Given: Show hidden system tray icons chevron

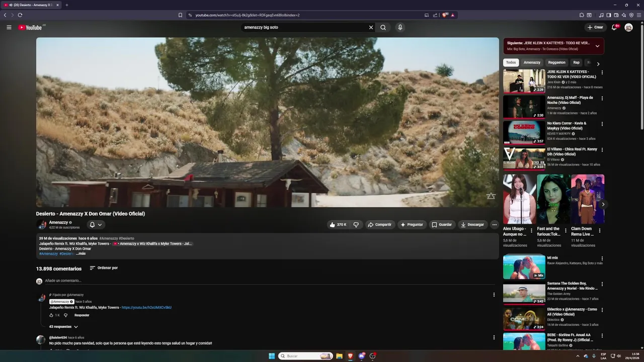Looking at the screenshot, I should [x=578, y=356].
